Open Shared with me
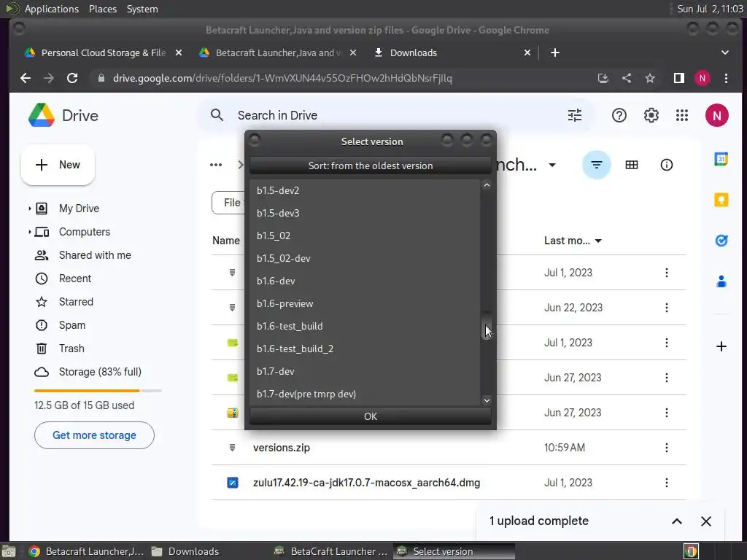747x560 pixels. click(x=95, y=255)
